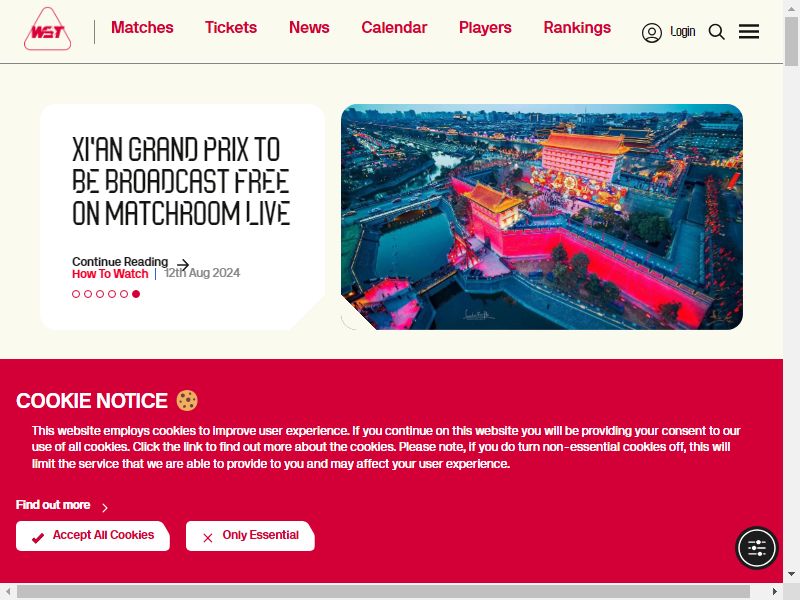Choose Only Essential cookies button
The image size is (800, 600).
[x=250, y=536]
